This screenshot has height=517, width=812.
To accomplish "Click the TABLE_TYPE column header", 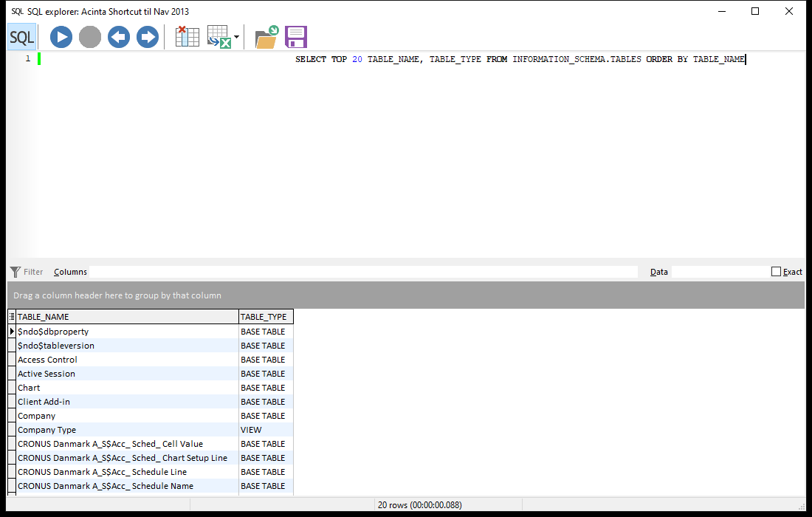I will tap(266, 317).
